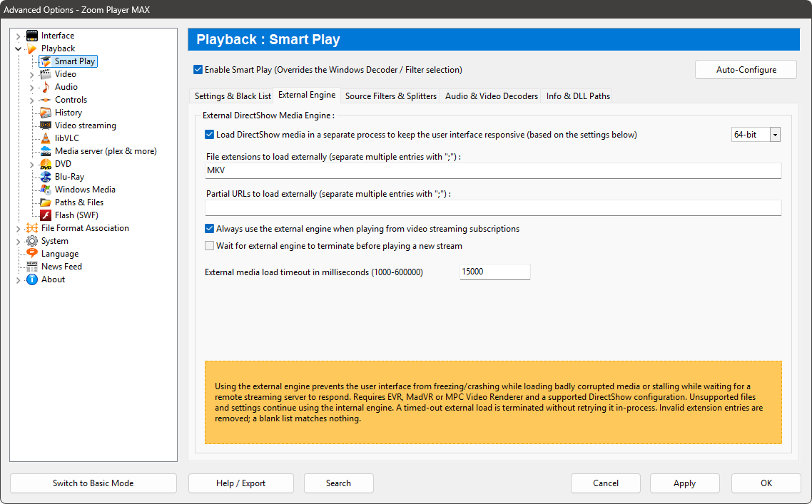This screenshot has height=504, width=812.
Task: Click the Search button
Action: (339, 483)
